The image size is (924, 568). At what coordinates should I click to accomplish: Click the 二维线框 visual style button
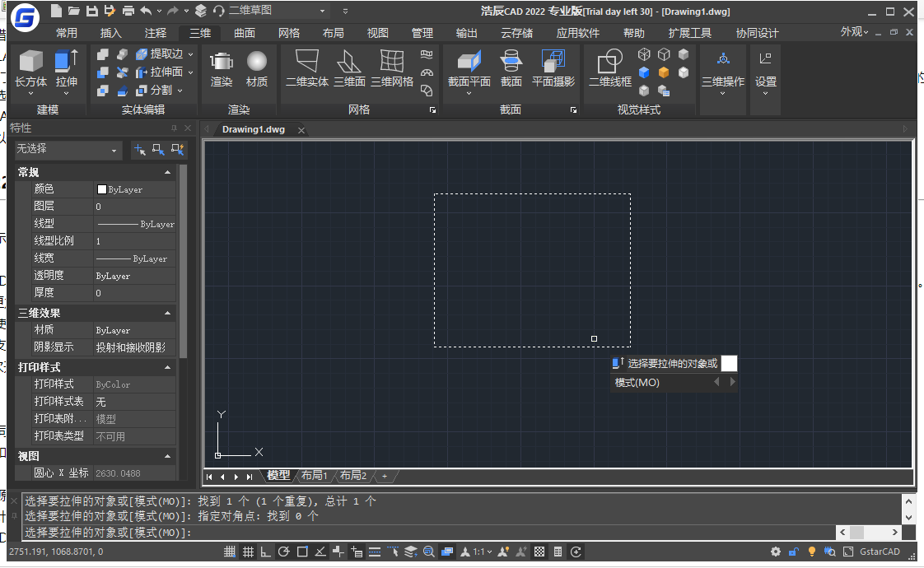point(610,69)
